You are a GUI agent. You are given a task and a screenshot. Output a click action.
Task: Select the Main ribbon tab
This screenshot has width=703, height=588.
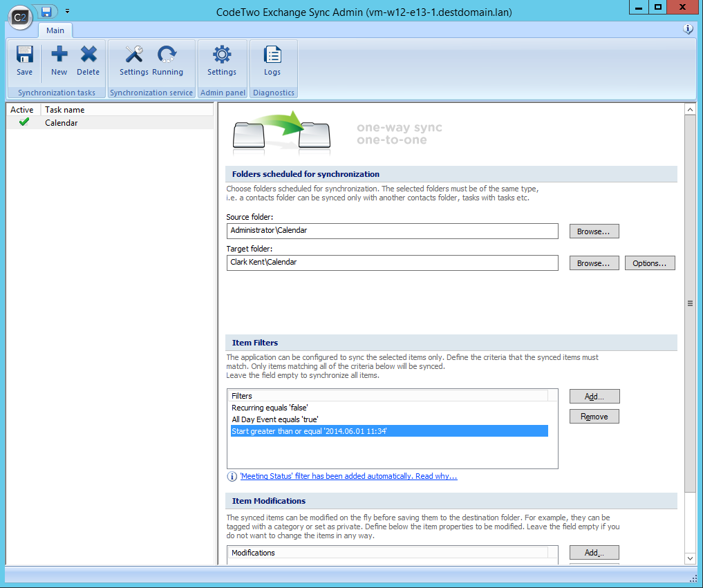(x=55, y=30)
